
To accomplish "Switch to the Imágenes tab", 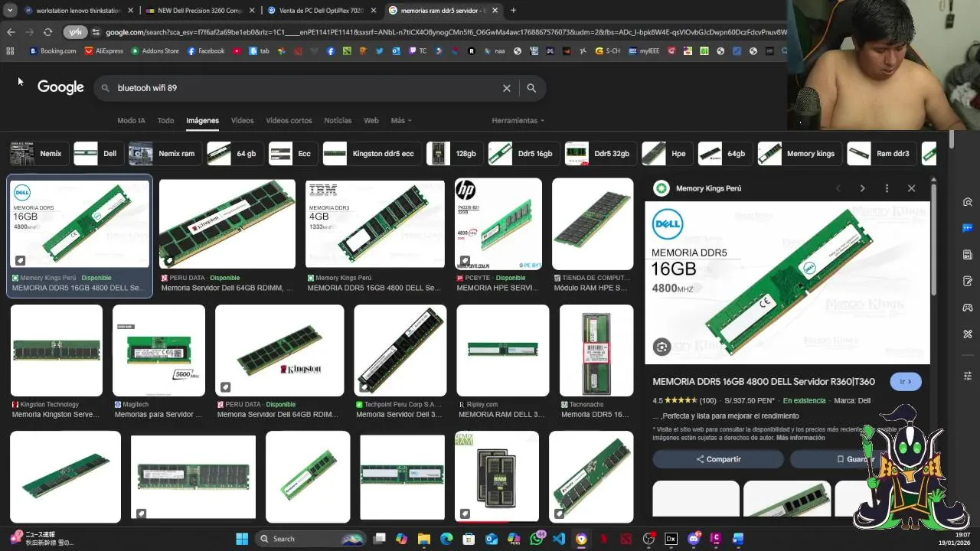I will [x=202, y=120].
